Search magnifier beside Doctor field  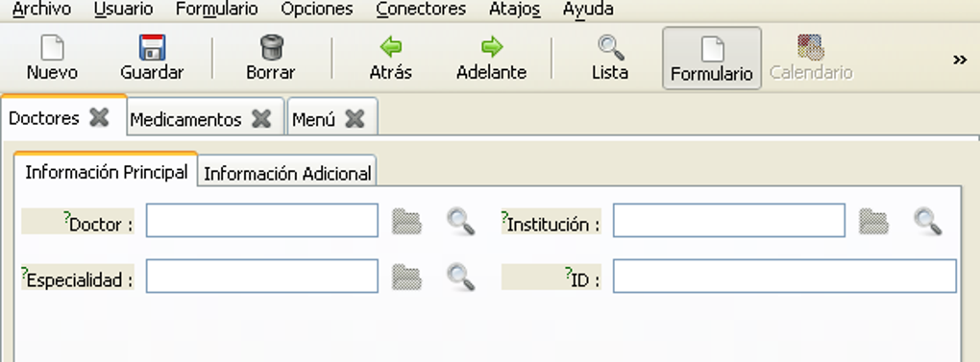click(460, 222)
